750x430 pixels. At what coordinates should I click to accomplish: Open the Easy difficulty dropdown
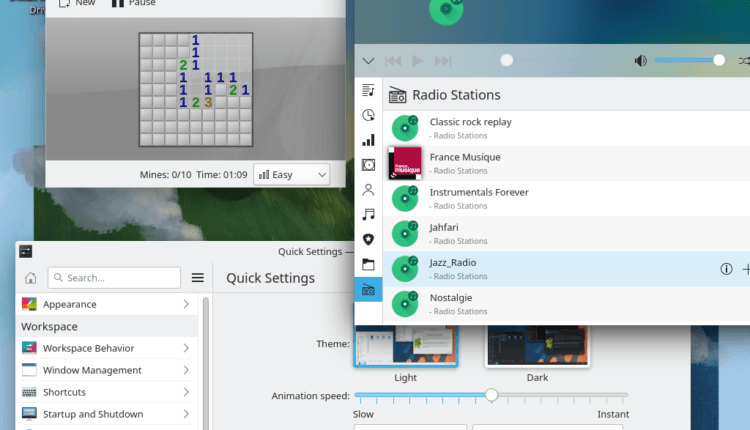point(291,175)
